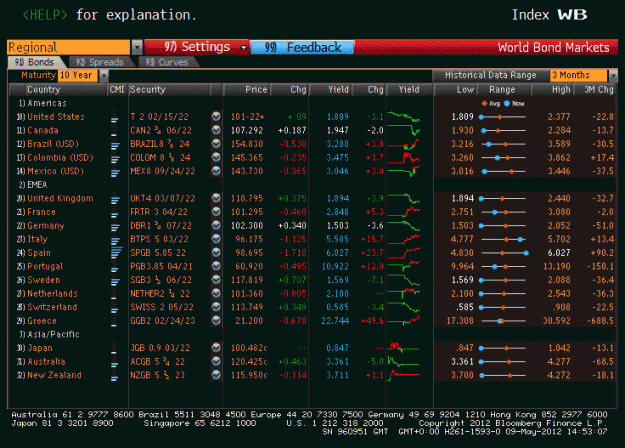Click the Spain 3M change +90.2

click(602, 253)
